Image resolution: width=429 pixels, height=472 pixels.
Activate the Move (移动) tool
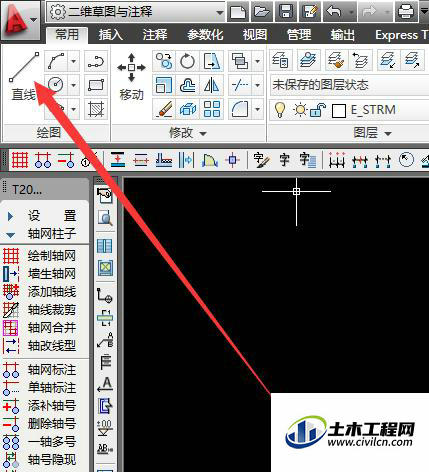click(131, 77)
